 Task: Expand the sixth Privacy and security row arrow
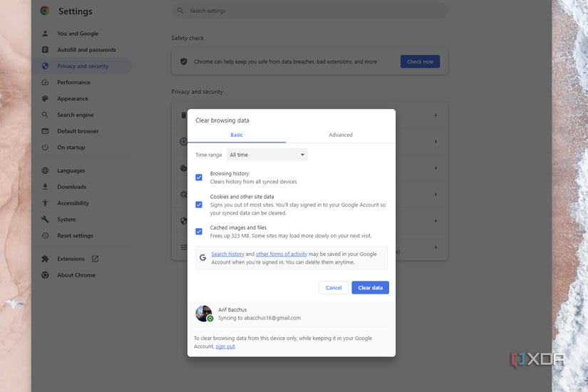[x=435, y=247]
